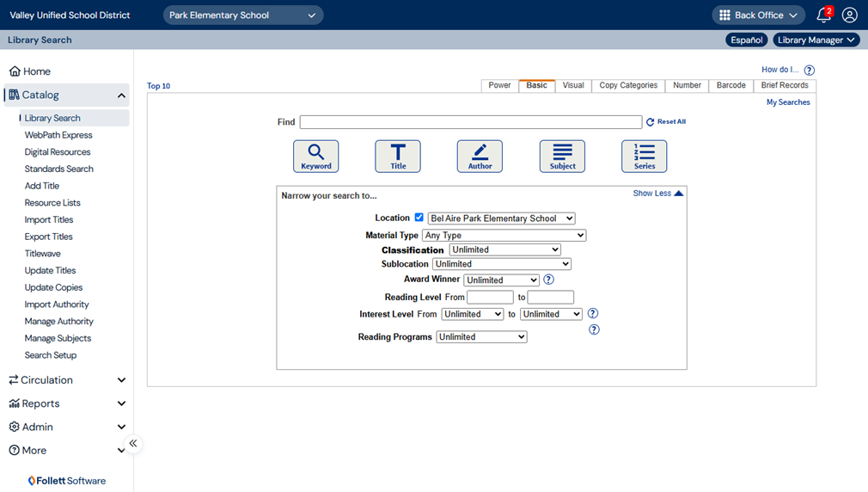Click the How do I help icon
This screenshot has height=492, width=868.
[x=810, y=71]
